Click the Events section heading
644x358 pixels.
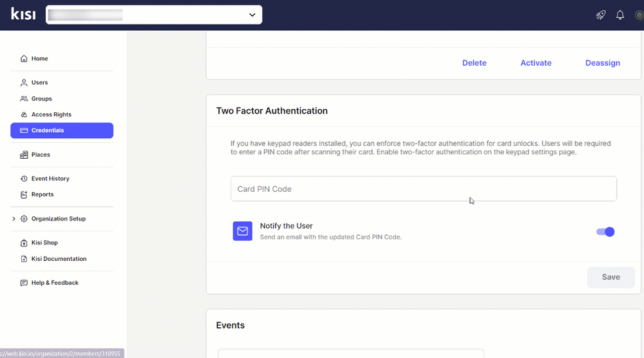point(230,325)
